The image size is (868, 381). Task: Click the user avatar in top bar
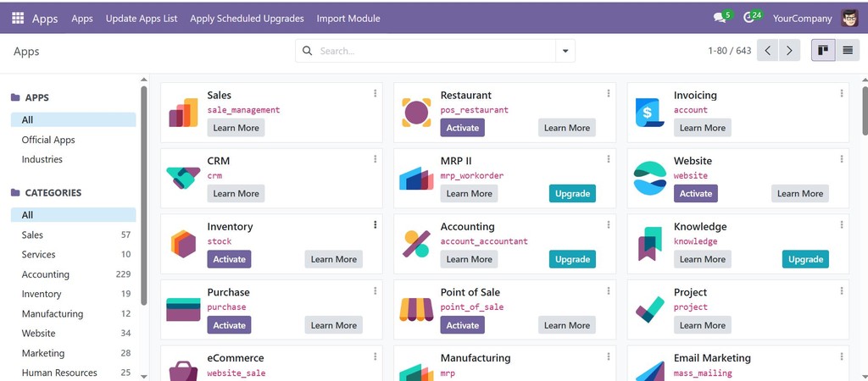coord(849,19)
